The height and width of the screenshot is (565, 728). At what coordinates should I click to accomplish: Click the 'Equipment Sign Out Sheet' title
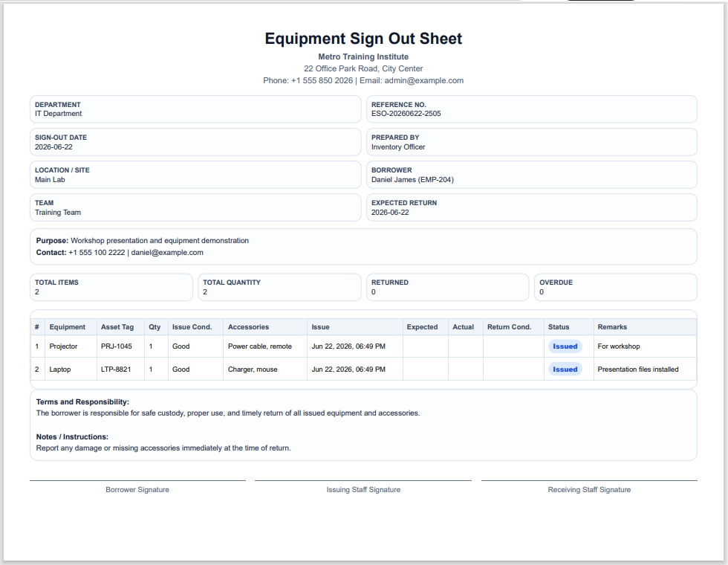(363, 39)
